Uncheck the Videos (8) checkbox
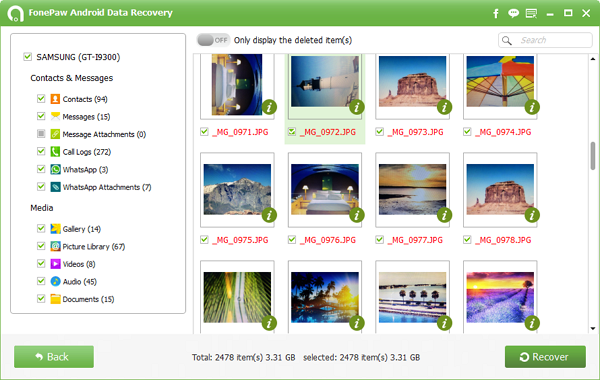 [41, 263]
